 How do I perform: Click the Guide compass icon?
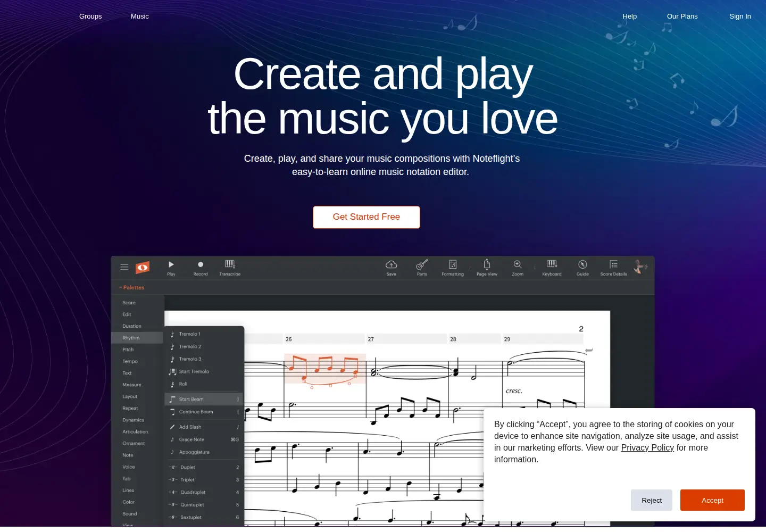click(x=582, y=264)
